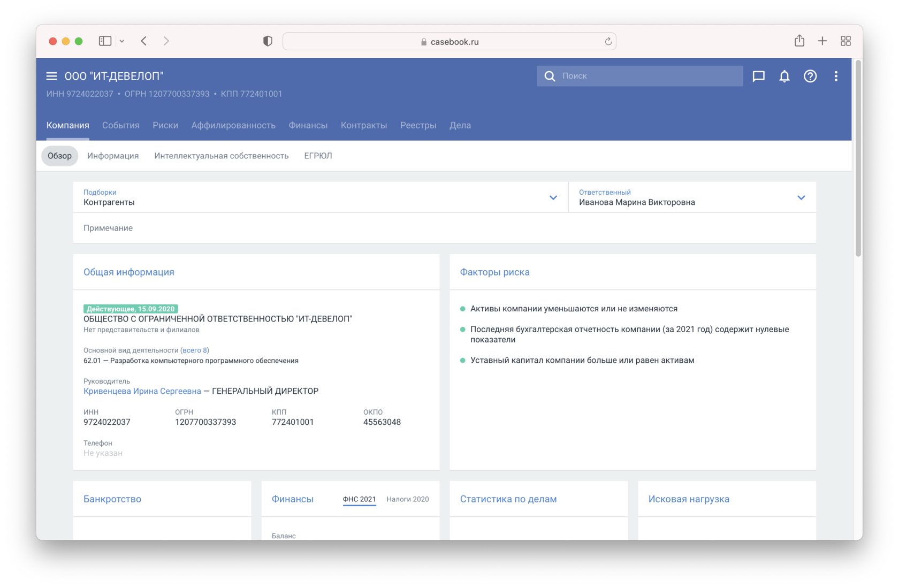This screenshot has width=899, height=588.
Task: Open a new tab with plus icon
Action: (822, 41)
